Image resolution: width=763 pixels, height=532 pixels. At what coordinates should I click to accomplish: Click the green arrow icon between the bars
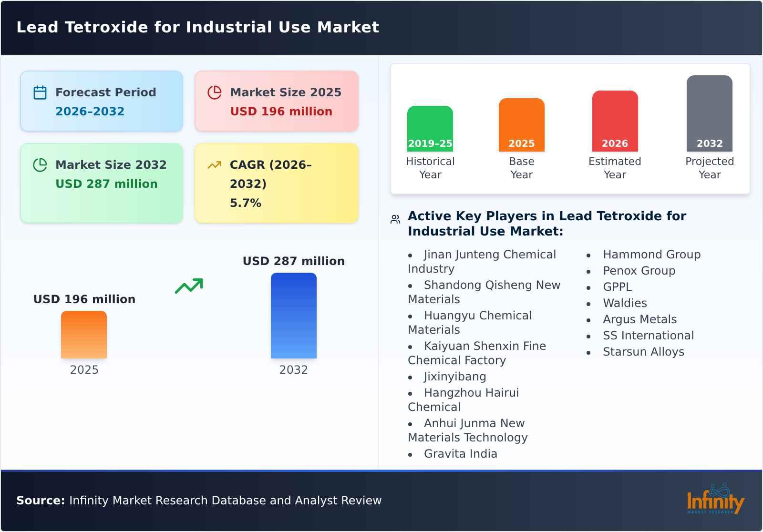(188, 286)
